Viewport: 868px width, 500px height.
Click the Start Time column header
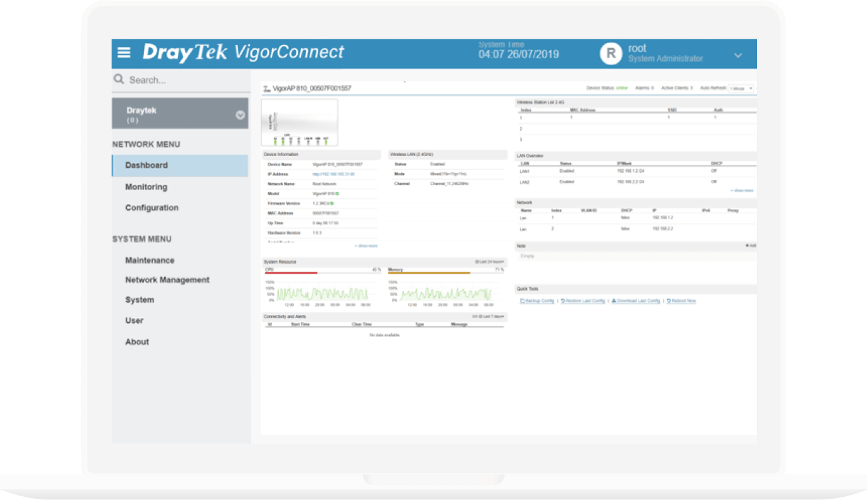301,324
